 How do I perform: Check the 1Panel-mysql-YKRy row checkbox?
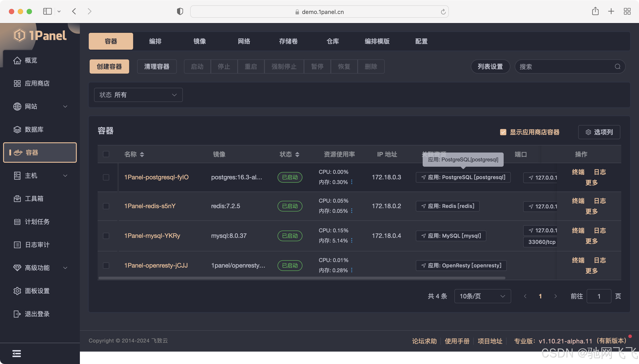click(x=106, y=236)
